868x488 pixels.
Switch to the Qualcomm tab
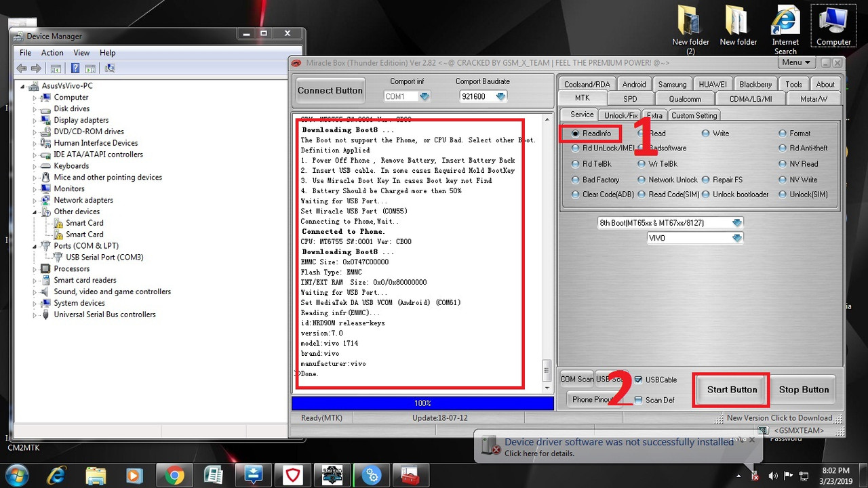click(x=685, y=99)
